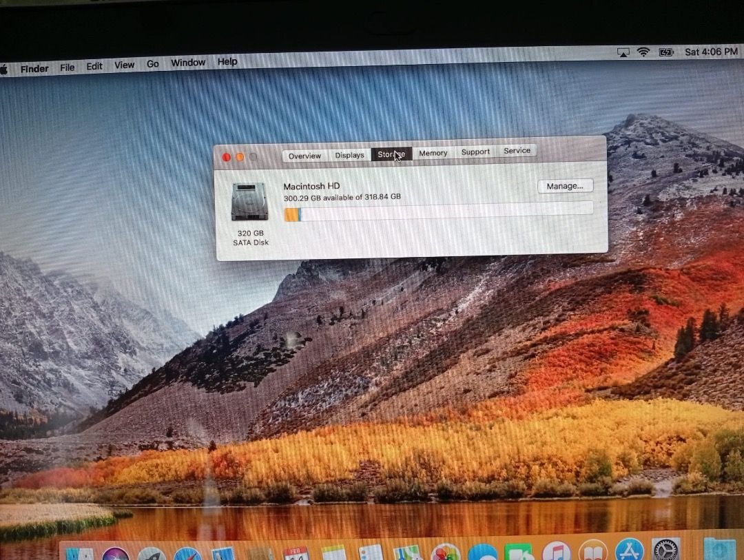744x560 pixels.
Task: Open Maps from the Dock
Action: coord(408,552)
